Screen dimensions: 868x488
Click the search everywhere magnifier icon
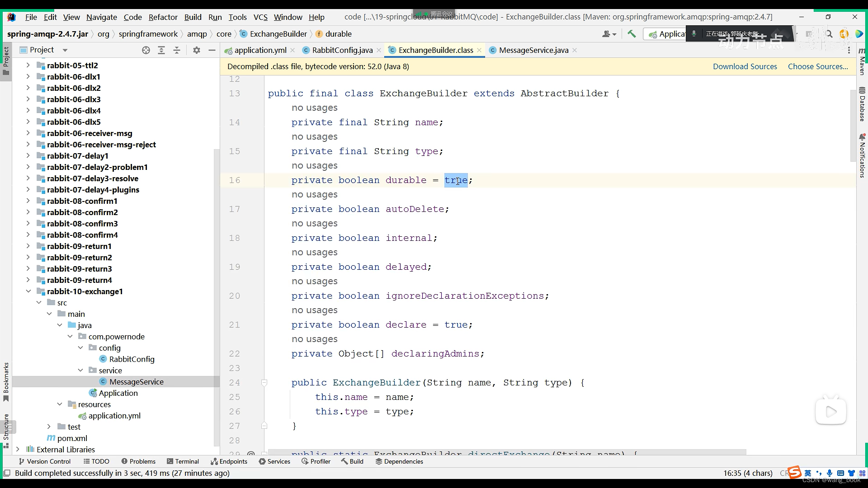829,34
